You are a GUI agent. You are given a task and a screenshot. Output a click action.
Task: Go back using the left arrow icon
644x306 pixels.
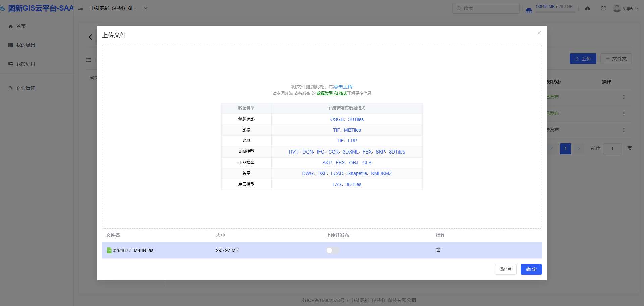[x=90, y=37]
